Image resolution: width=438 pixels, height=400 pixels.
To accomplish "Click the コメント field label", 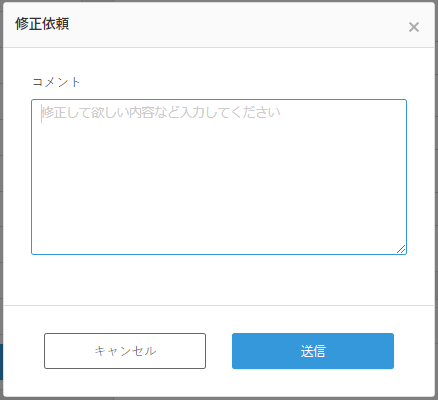I will (x=56, y=82).
